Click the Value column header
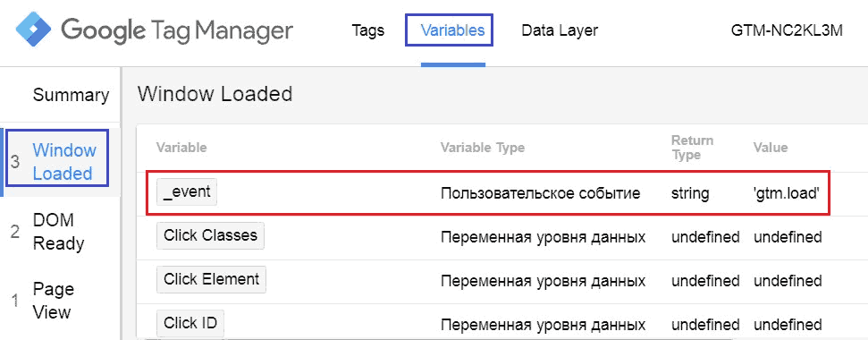The image size is (868, 340). pyautogui.click(x=770, y=148)
